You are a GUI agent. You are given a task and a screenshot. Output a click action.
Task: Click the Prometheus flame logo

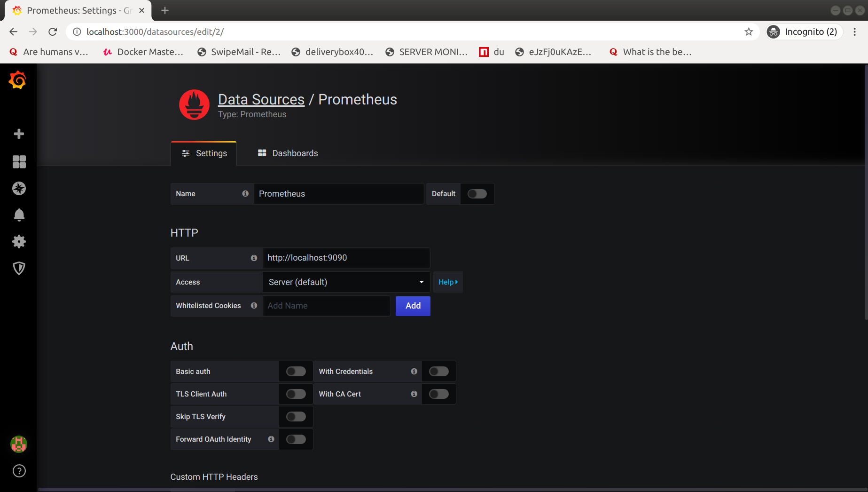pos(194,105)
